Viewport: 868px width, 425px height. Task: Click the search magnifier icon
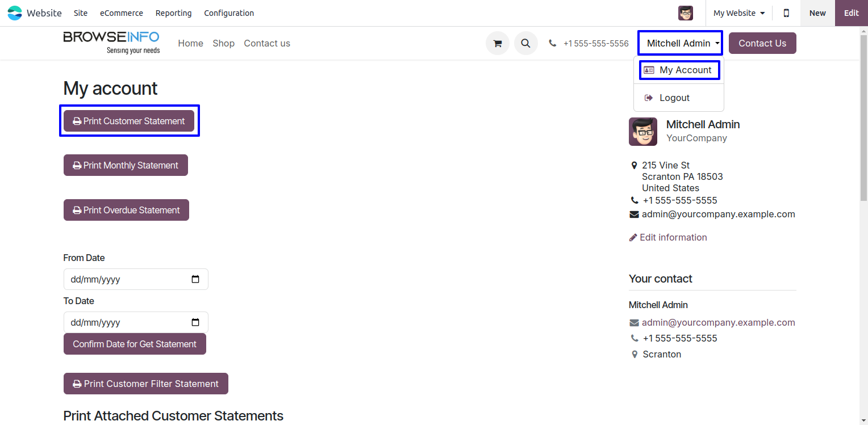[x=526, y=43]
